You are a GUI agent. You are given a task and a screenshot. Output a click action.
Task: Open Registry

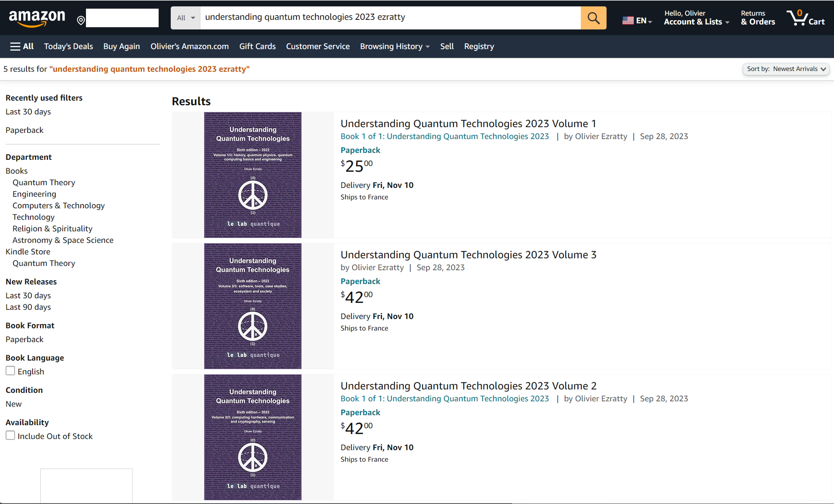click(479, 46)
